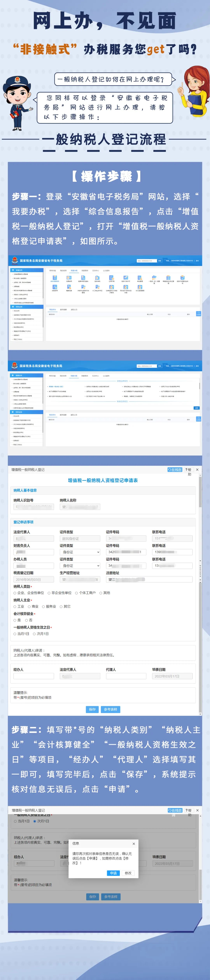Click the 经办人 input field in the application form
The image size is (210, 980).
click(x=34, y=676)
